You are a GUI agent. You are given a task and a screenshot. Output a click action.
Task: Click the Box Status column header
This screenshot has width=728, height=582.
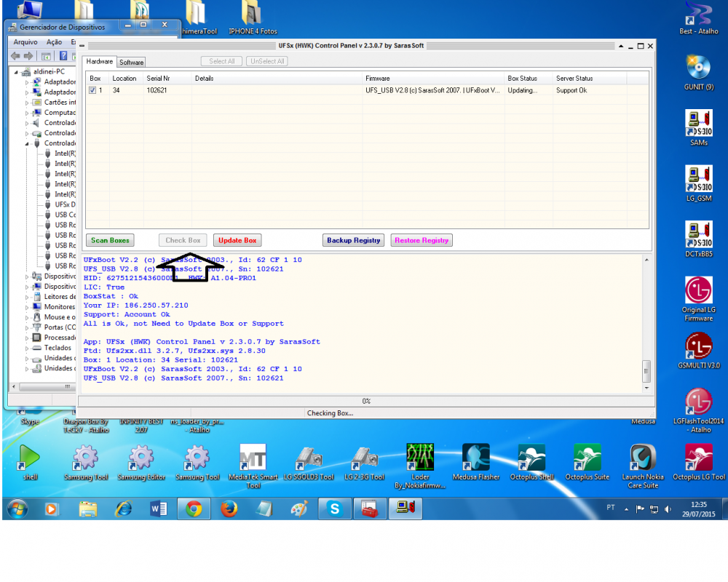(529, 79)
